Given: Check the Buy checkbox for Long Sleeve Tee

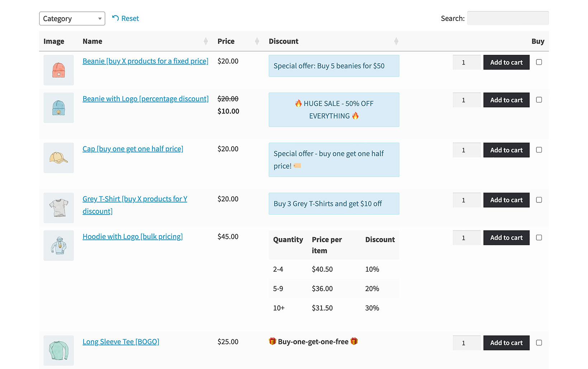Looking at the screenshot, I should 539,342.
